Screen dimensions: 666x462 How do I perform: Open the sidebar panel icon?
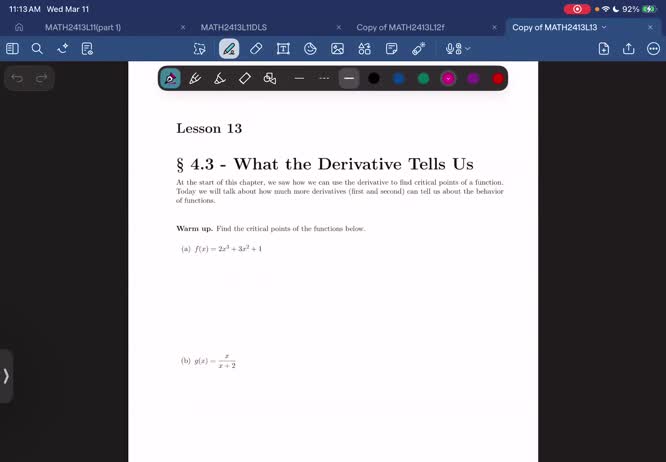(x=12, y=49)
